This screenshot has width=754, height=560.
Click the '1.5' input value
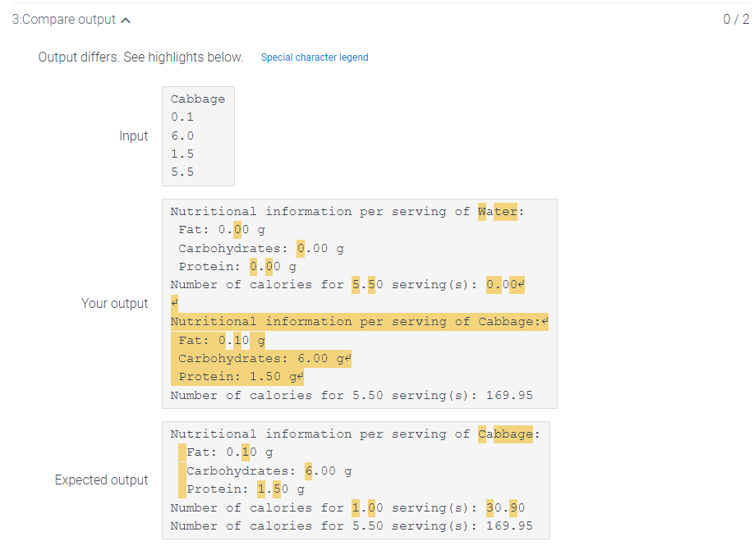182,154
